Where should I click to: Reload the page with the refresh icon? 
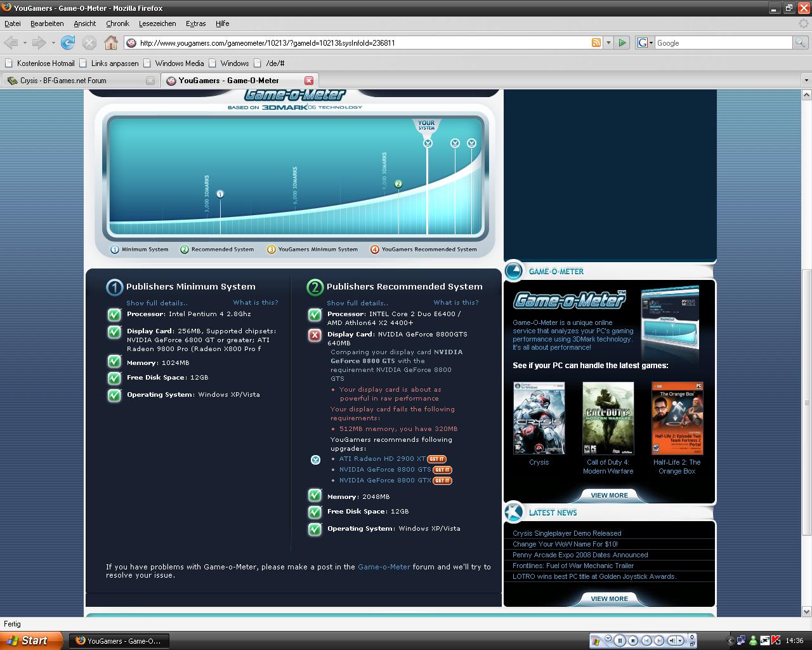coord(68,43)
